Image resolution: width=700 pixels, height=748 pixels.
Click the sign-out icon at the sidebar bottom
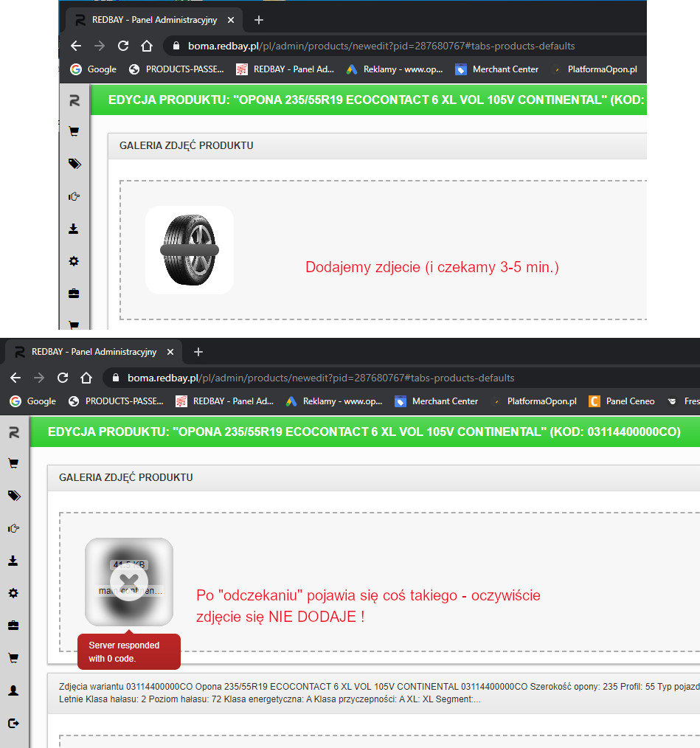[x=13, y=724]
